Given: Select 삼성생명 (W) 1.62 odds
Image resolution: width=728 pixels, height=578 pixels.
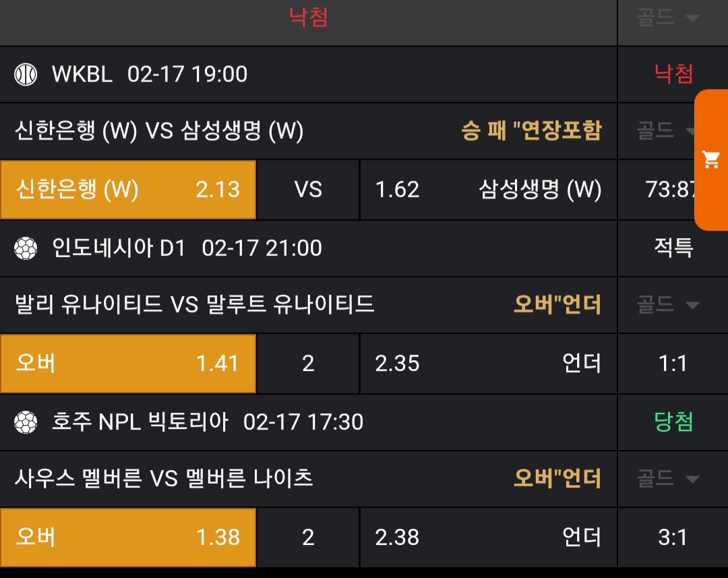Looking at the screenshot, I should pyautogui.click(x=488, y=190).
